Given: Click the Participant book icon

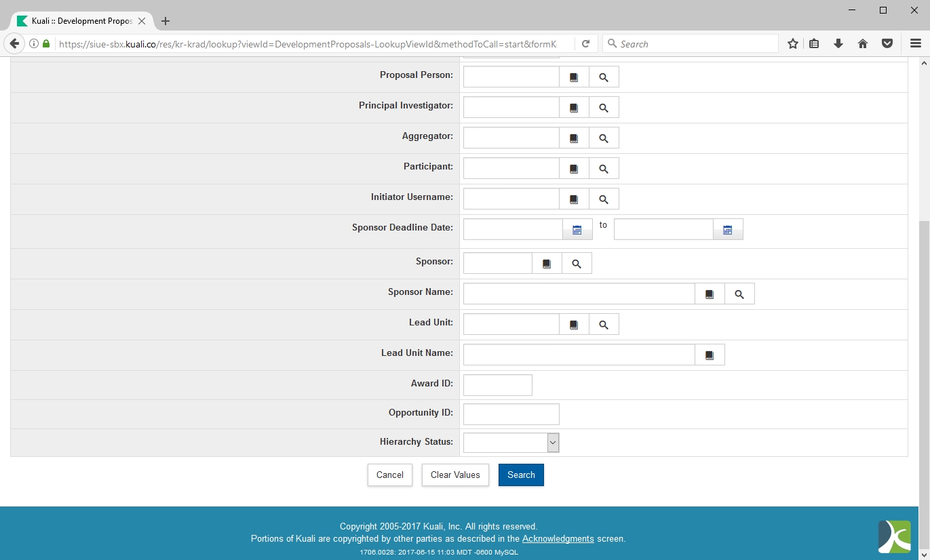Looking at the screenshot, I should pos(574,169).
